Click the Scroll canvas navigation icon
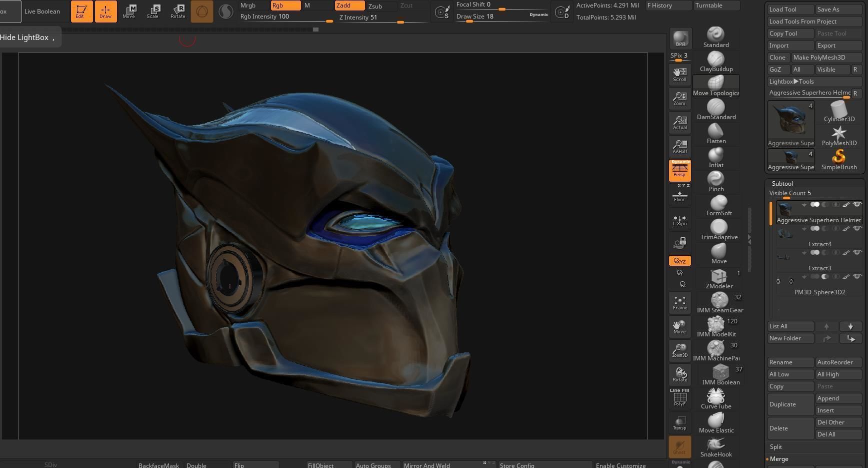868x468 pixels. [x=679, y=74]
